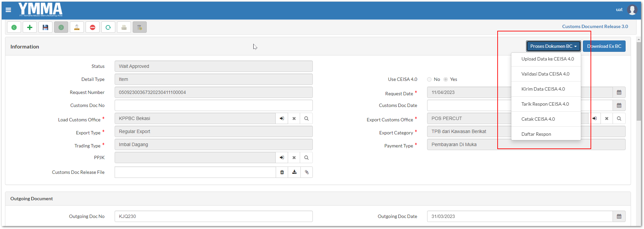Select Daftar Respon from the dropdown menu
644x229 pixels.
click(536, 134)
